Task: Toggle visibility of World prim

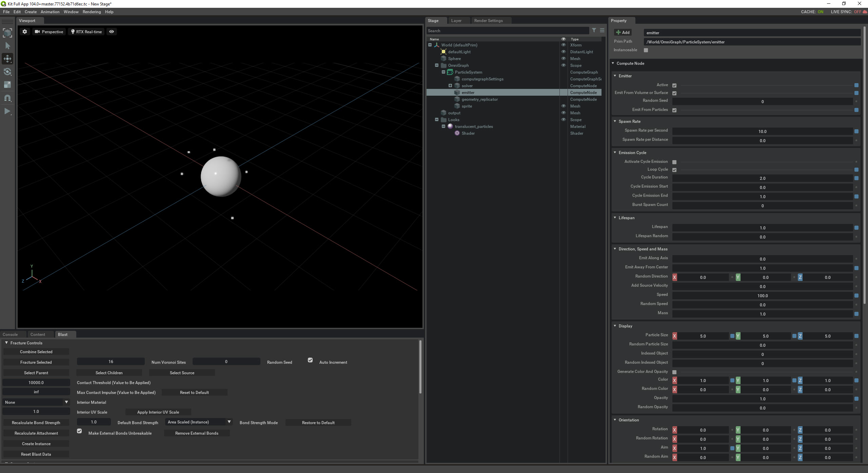Action: point(564,45)
